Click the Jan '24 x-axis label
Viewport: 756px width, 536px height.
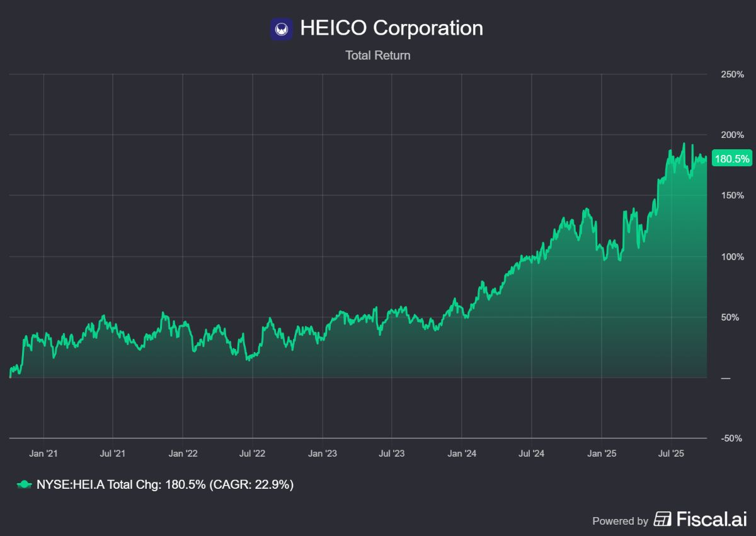pyautogui.click(x=462, y=453)
